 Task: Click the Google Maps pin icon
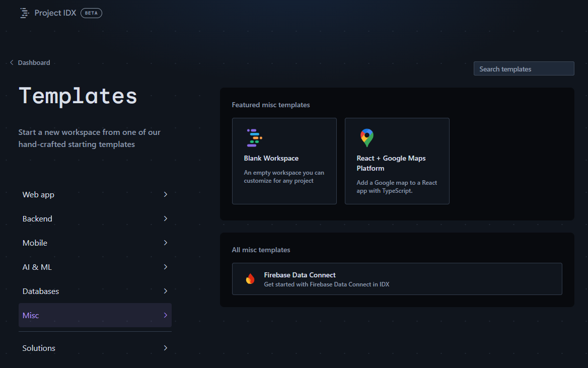tap(366, 137)
